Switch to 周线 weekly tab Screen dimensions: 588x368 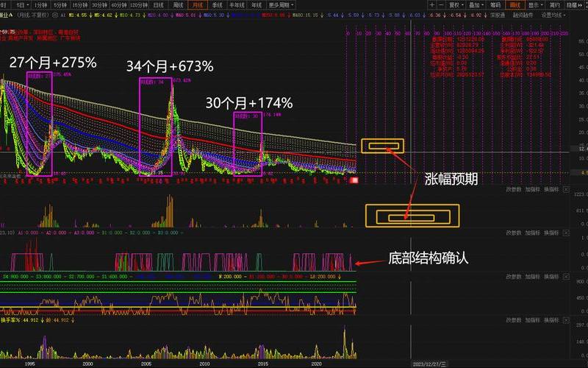click(178, 5)
